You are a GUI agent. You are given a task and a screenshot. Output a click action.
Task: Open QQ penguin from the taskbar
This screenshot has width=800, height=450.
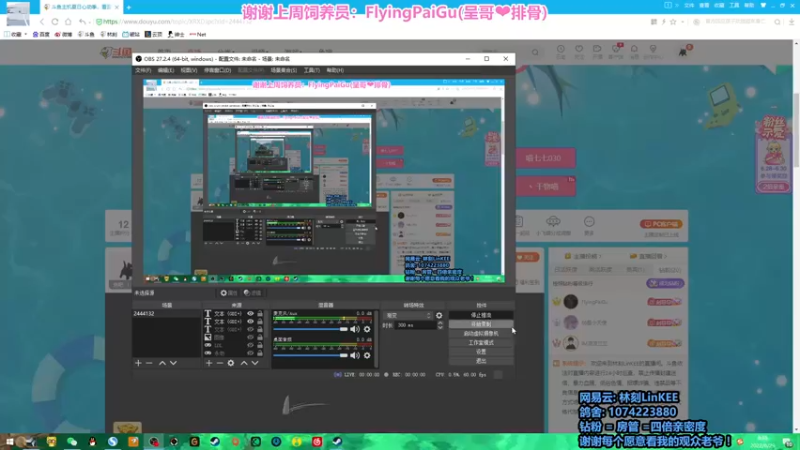(x=92, y=442)
